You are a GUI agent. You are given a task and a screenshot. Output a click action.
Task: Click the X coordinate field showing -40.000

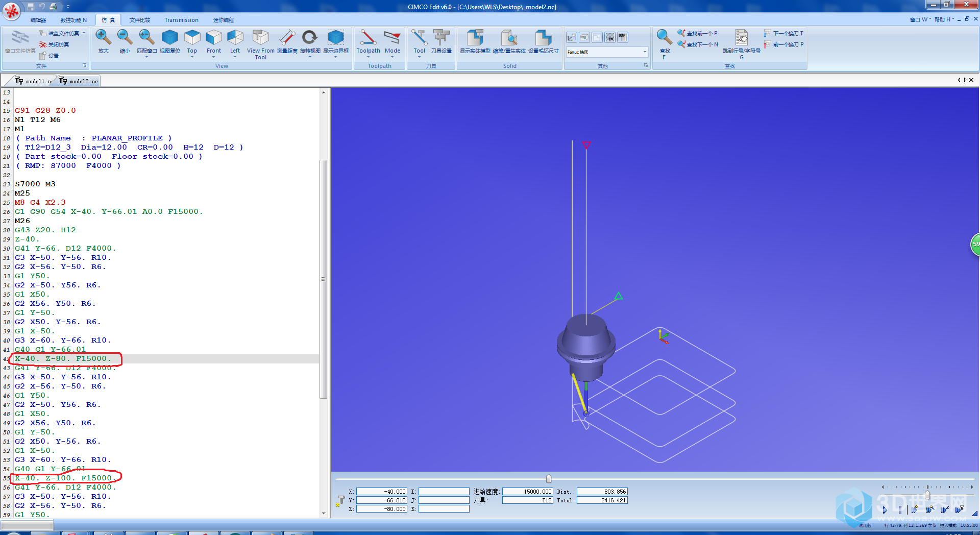click(x=382, y=492)
